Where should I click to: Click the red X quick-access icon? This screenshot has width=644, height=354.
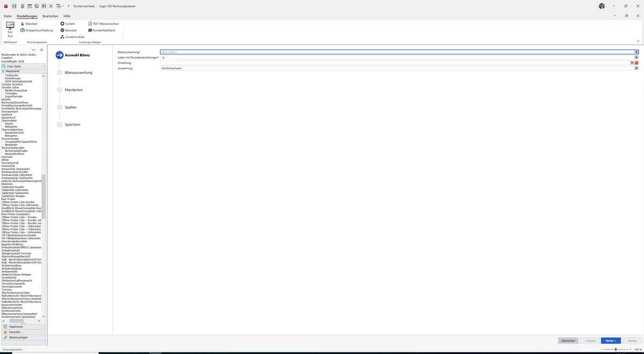tap(51, 6)
